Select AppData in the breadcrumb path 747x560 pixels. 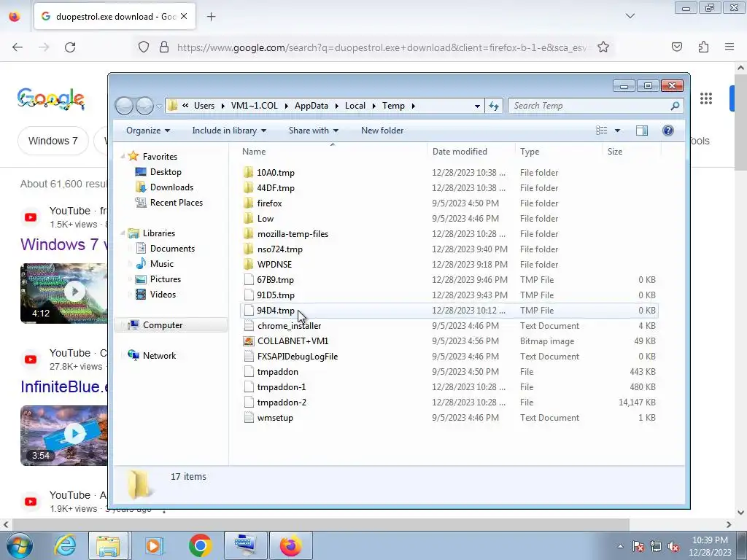click(x=311, y=106)
